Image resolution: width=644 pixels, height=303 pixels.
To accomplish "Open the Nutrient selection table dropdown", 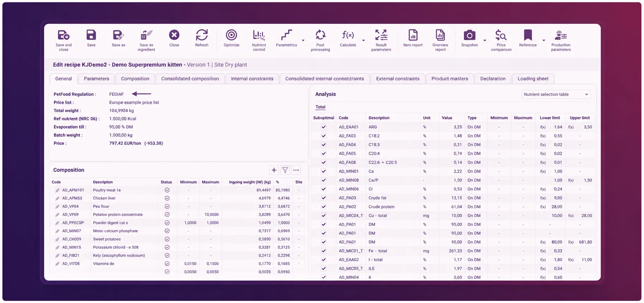I will 556,94.
